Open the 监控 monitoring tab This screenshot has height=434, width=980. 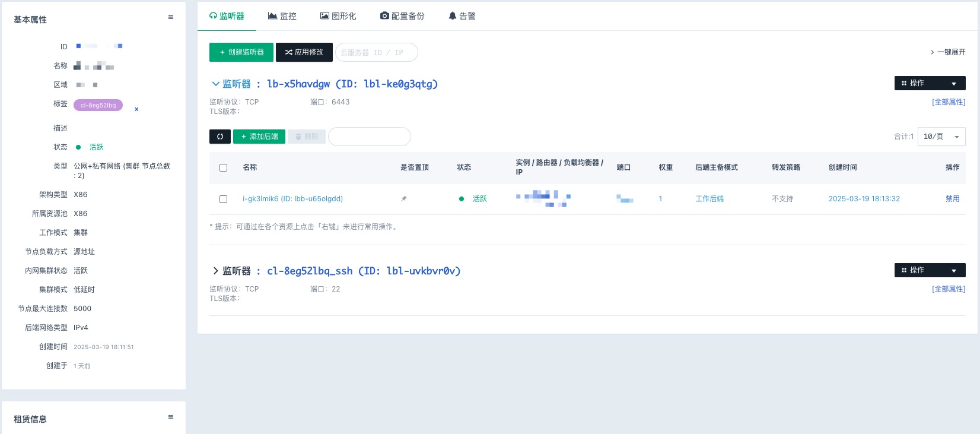282,16
